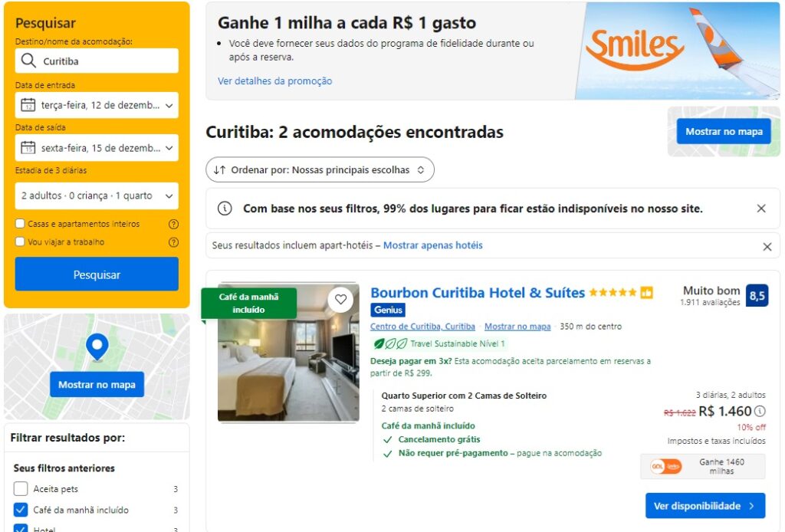The image size is (785, 532).
Task: Click the Bourbon Curitiba room photo
Action: (x=288, y=353)
